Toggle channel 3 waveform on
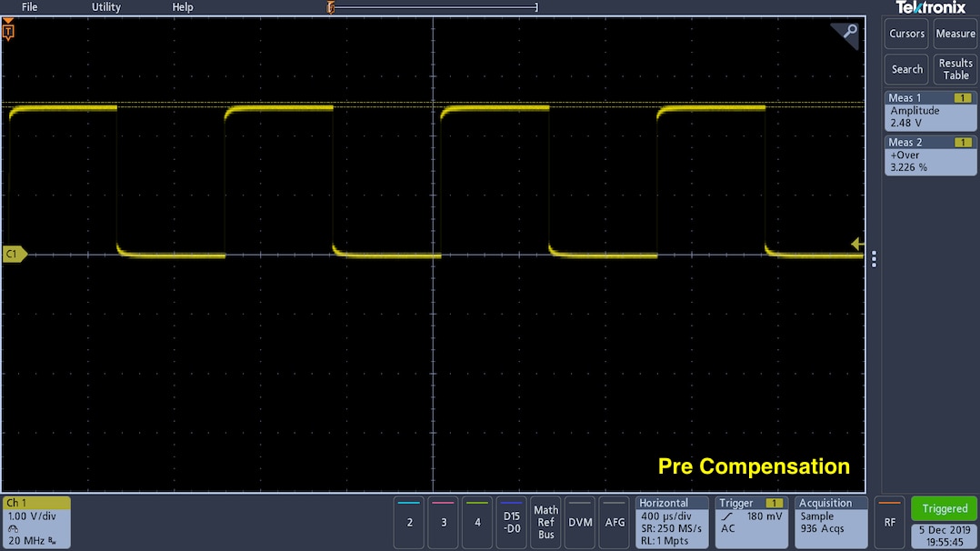The height and width of the screenshot is (551, 980). pyautogui.click(x=444, y=522)
